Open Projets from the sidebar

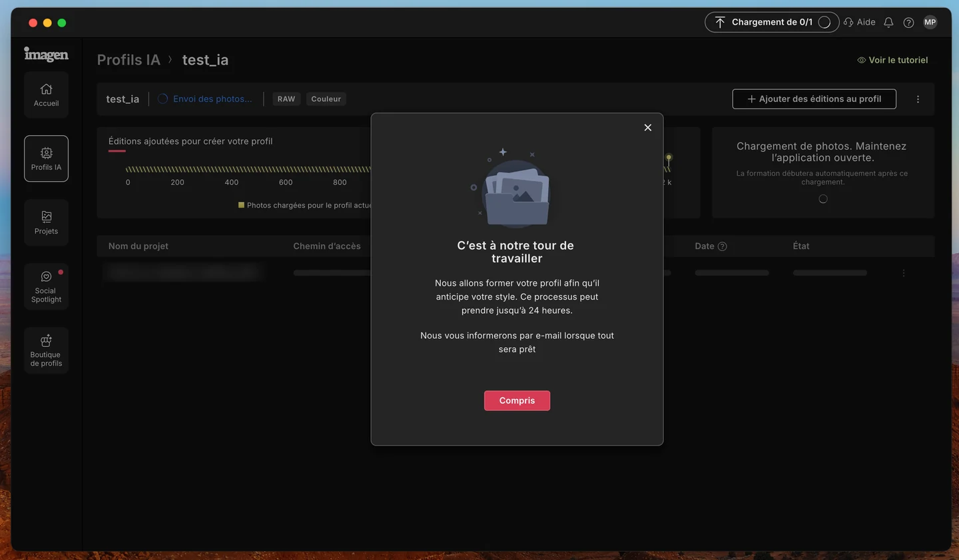pyautogui.click(x=46, y=222)
